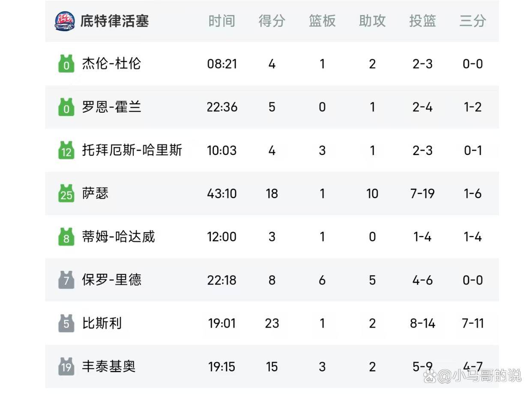Toggle sorting on the 助攻 column header

tap(372, 20)
